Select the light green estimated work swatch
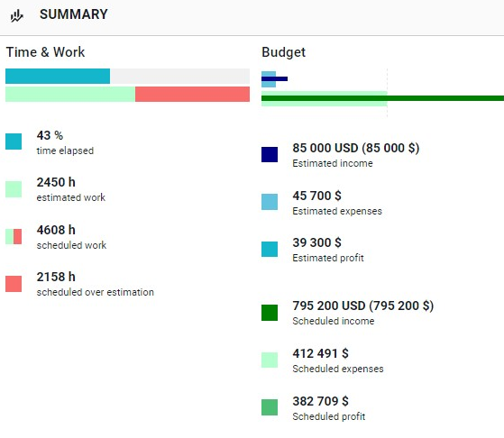 coord(14,189)
